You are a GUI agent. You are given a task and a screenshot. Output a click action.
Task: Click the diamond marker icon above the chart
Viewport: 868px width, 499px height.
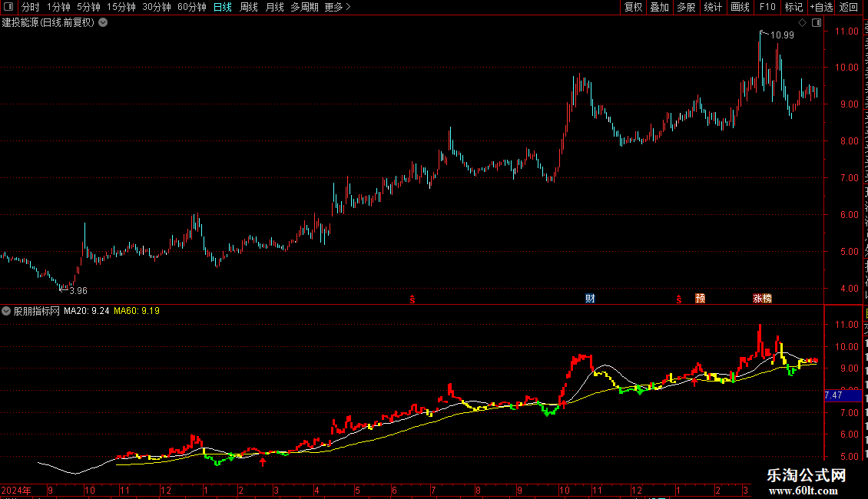pos(802,23)
